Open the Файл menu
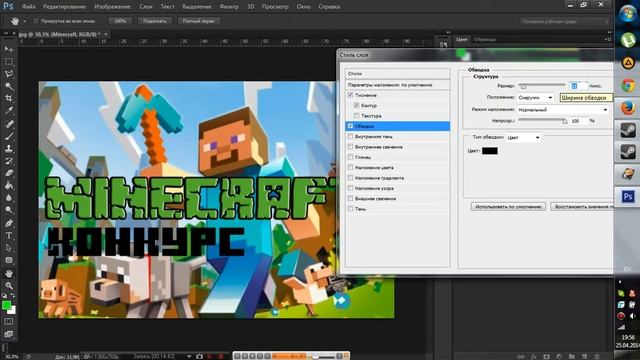640x360 pixels. pos(28,7)
